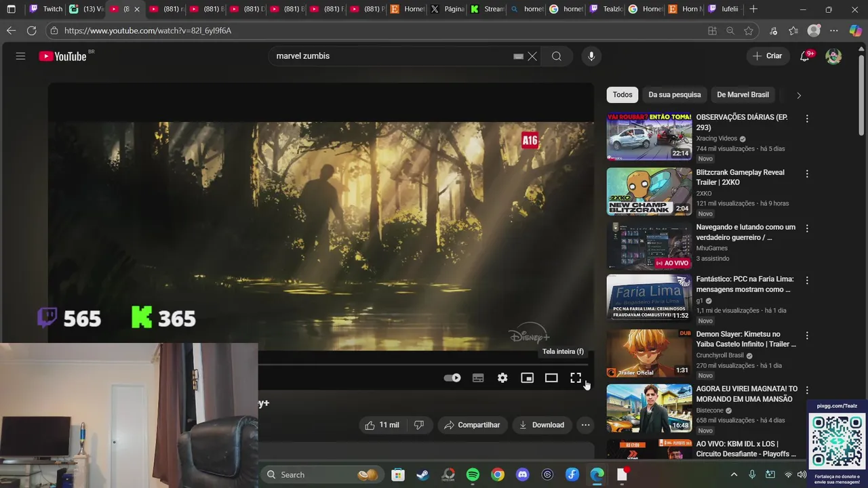Image resolution: width=868 pixels, height=488 pixels.
Task: Open options for Blitzcrank Gameplay Reveal video
Action: [807, 174]
